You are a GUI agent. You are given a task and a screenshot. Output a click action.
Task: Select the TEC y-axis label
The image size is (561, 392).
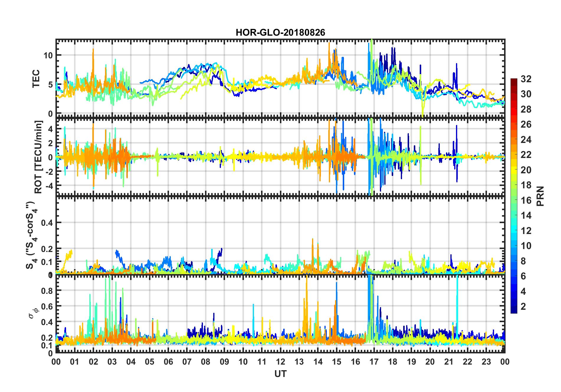36,79
